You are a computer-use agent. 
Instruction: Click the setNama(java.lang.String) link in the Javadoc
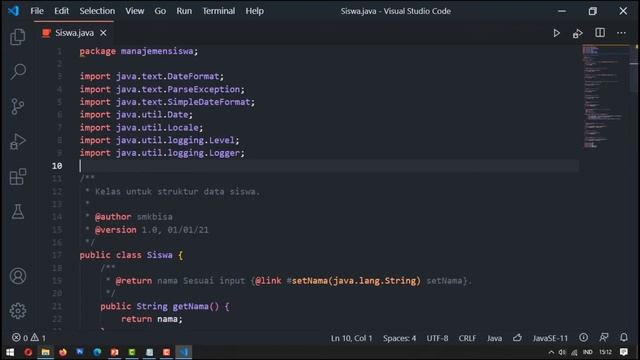[x=356, y=280]
